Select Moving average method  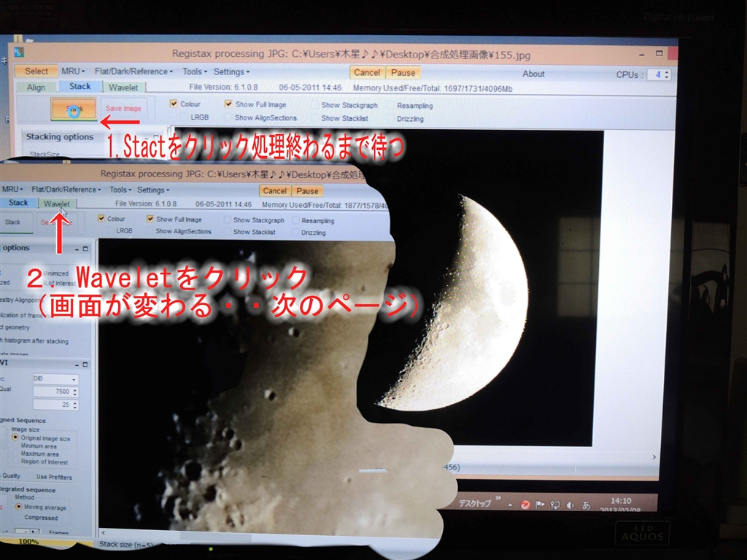pyautogui.click(x=18, y=507)
